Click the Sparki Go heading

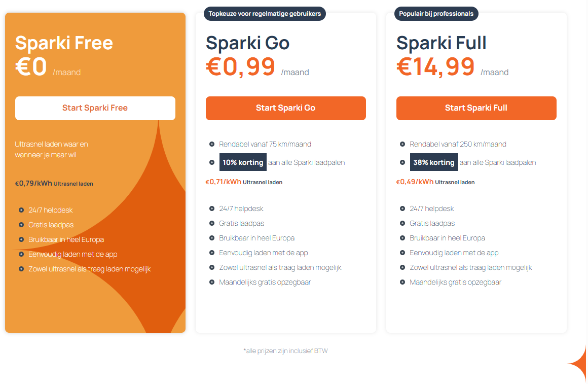pos(247,43)
